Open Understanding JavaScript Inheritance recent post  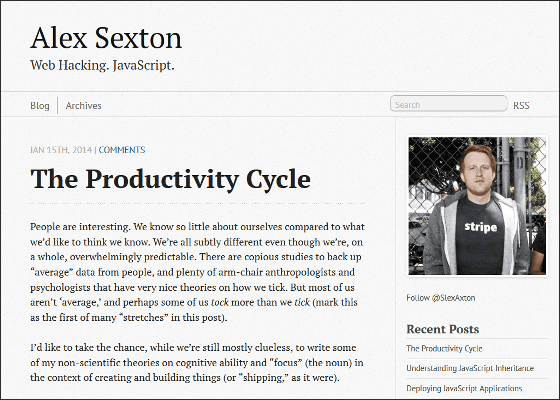(470, 368)
